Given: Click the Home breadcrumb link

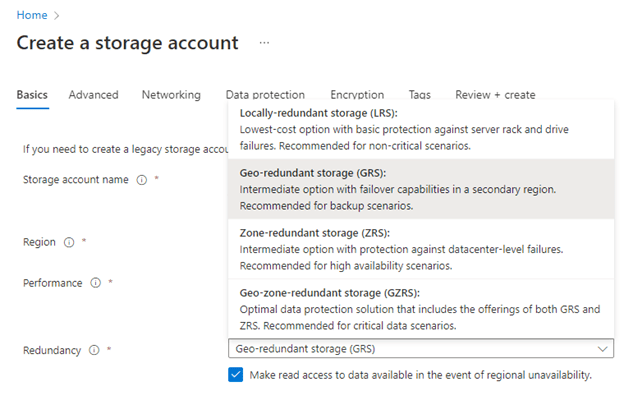Looking at the screenshot, I should tap(32, 16).
